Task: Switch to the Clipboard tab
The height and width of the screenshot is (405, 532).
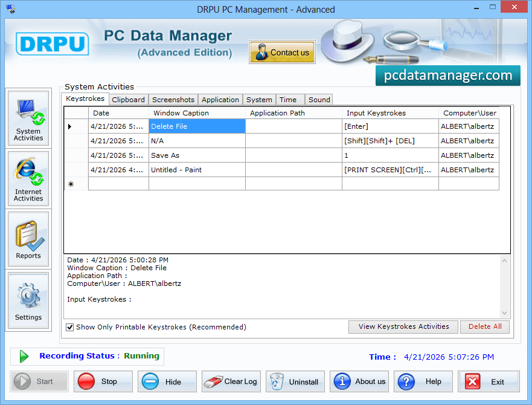Action: pyautogui.click(x=128, y=100)
